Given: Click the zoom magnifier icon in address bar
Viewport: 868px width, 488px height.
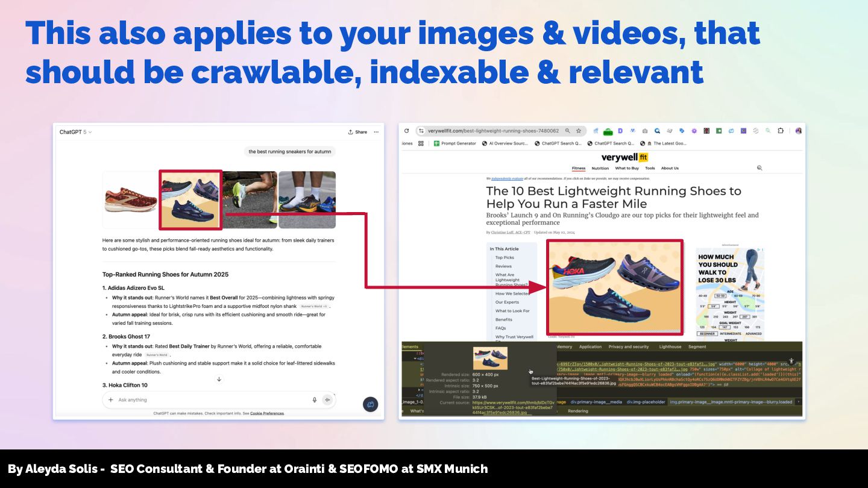Looking at the screenshot, I should click(x=568, y=131).
